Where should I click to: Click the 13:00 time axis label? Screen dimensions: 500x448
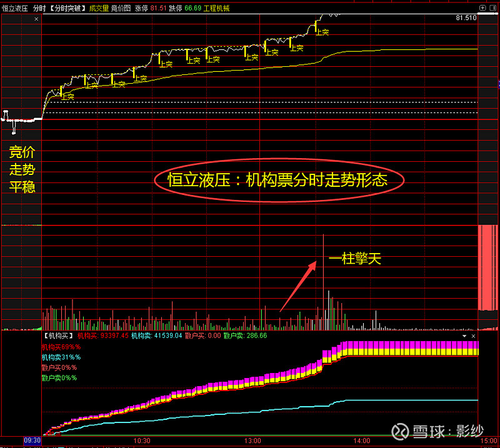(x=252, y=441)
